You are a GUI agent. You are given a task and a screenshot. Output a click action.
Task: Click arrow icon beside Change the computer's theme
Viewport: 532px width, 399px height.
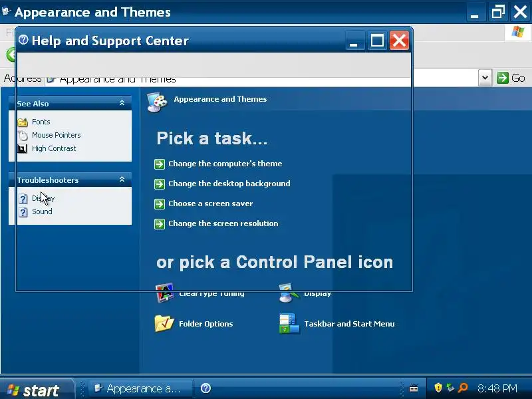(x=160, y=164)
